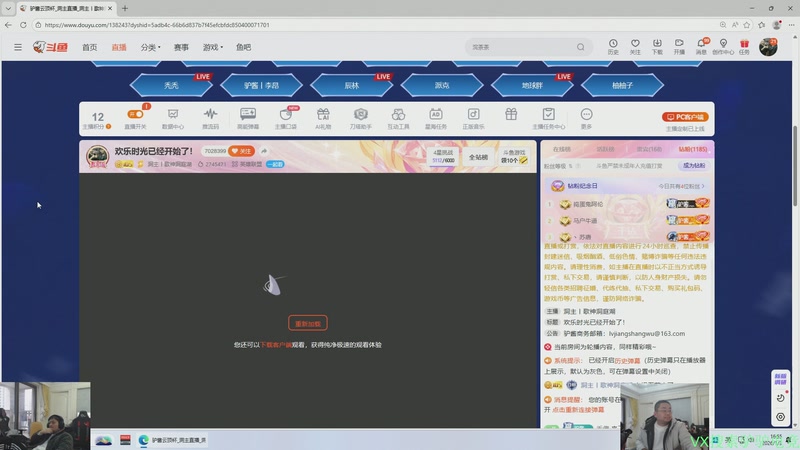The height and width of the screenshot is (450, 800).
Task: Open 互动工具 interactive tools
Action: coord(398,119)
